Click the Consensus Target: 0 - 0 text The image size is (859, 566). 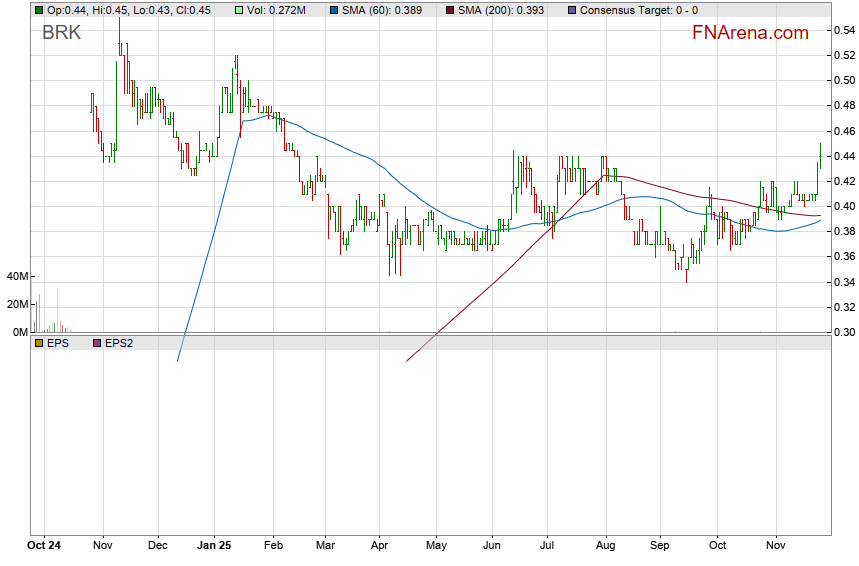tap(638, 10)
